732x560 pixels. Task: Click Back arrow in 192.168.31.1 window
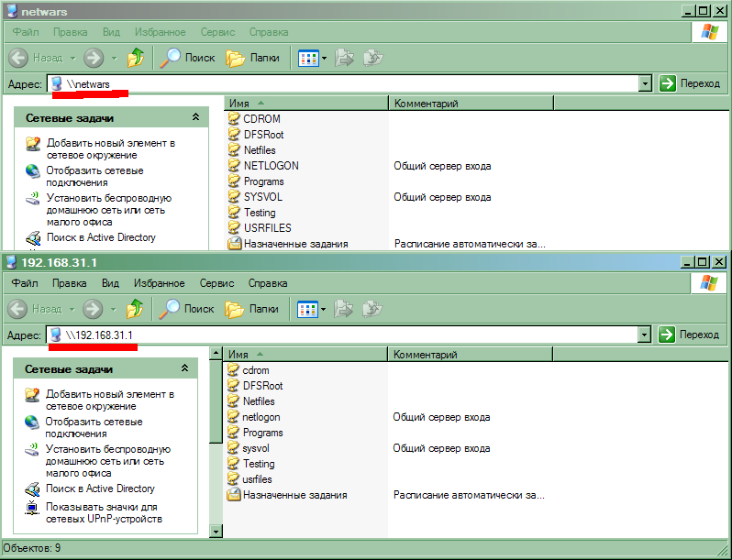click(17, 309)
